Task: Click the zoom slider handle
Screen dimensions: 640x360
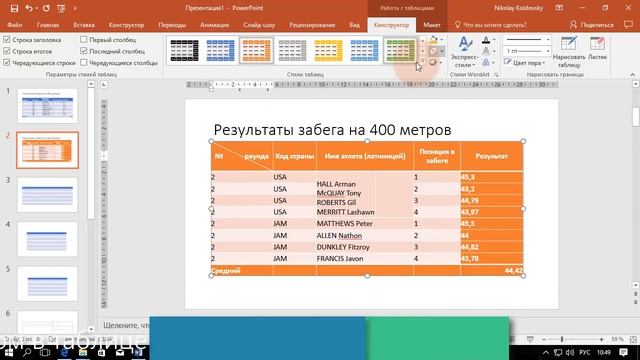Action: pos(562,339)
